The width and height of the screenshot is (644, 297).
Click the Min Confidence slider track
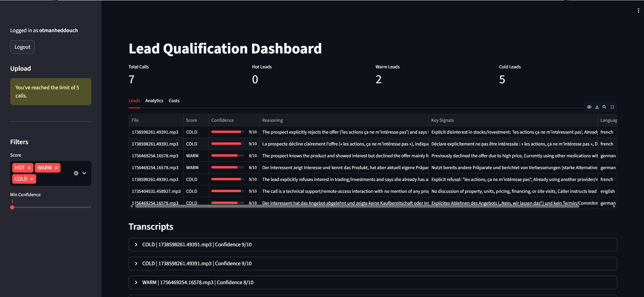pyautogui.click(x=51, y=207)
